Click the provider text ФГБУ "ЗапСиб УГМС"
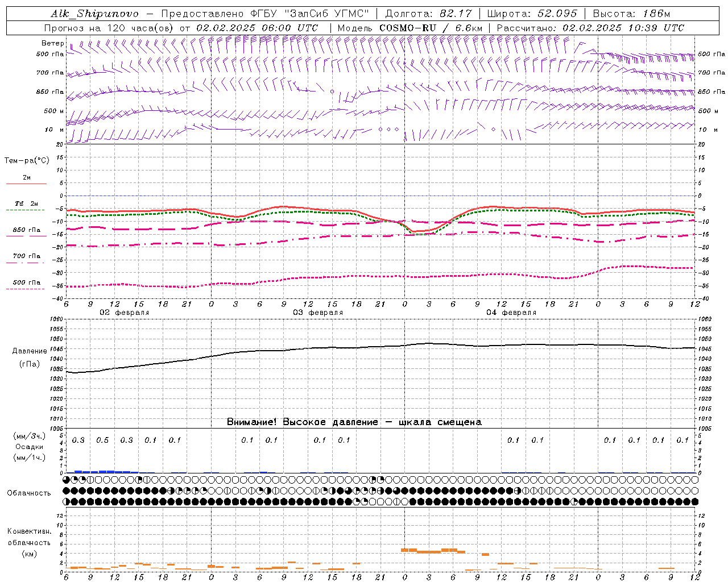 click(309, 14)
